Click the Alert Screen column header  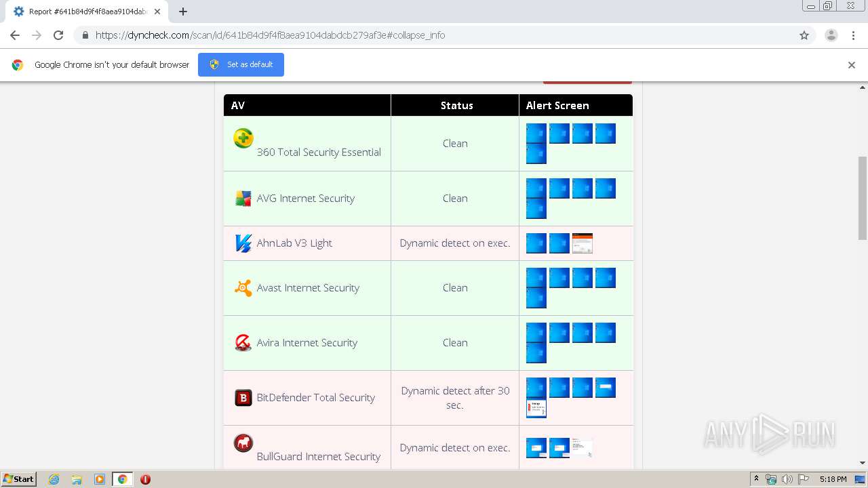pos(576,105)
